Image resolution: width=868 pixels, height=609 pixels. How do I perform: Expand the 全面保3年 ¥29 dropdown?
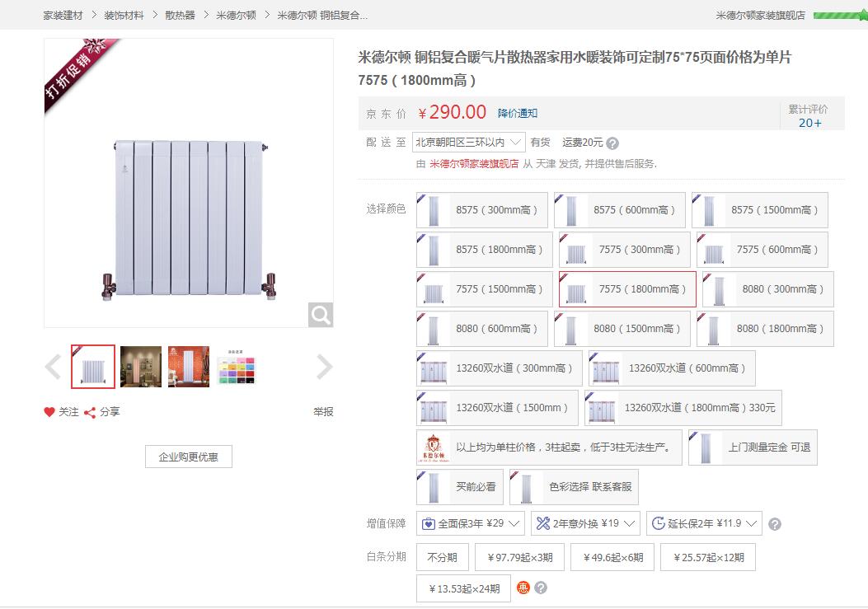click(471, 524)
